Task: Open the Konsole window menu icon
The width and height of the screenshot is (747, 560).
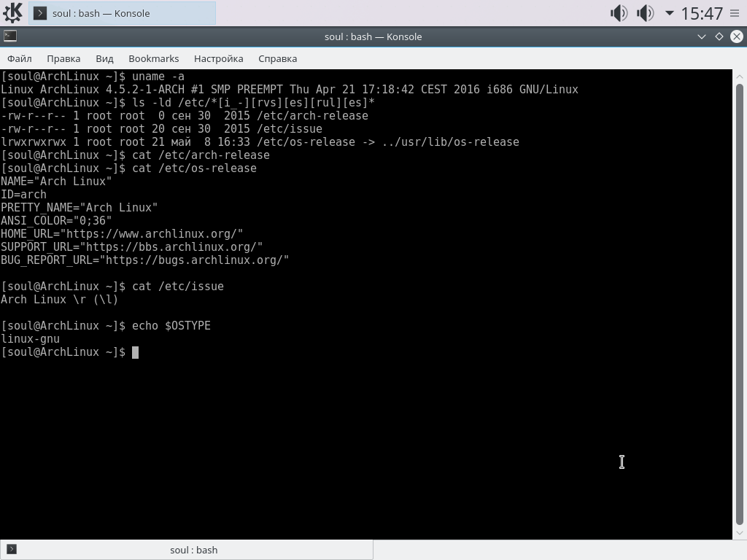Action: point(10,36)
